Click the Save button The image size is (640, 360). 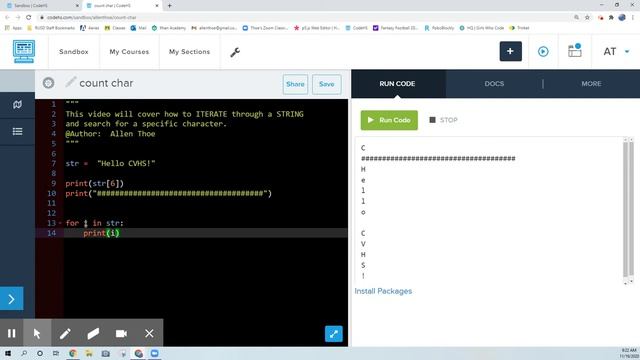pos(327,84)
